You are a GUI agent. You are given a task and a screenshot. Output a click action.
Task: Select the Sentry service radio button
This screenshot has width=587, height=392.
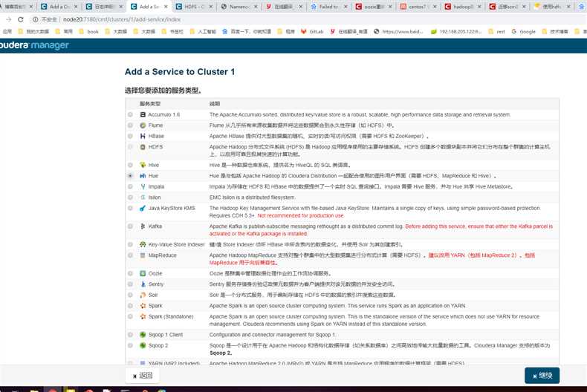(x=130, y=284)
